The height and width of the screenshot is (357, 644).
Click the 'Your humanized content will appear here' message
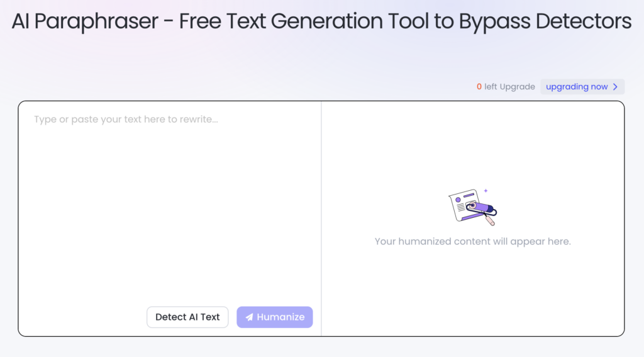[x=473, y=241]
